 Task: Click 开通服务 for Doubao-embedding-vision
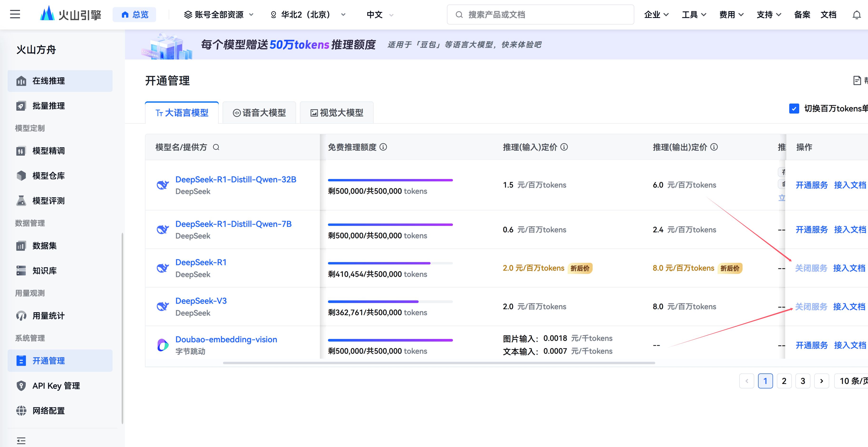[x=811, y=345]
